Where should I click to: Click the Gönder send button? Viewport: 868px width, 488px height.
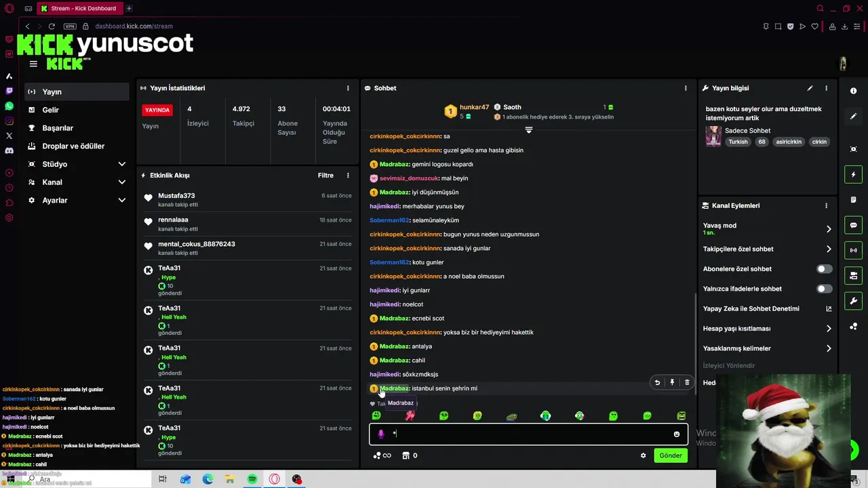click(x=671, y=455)
